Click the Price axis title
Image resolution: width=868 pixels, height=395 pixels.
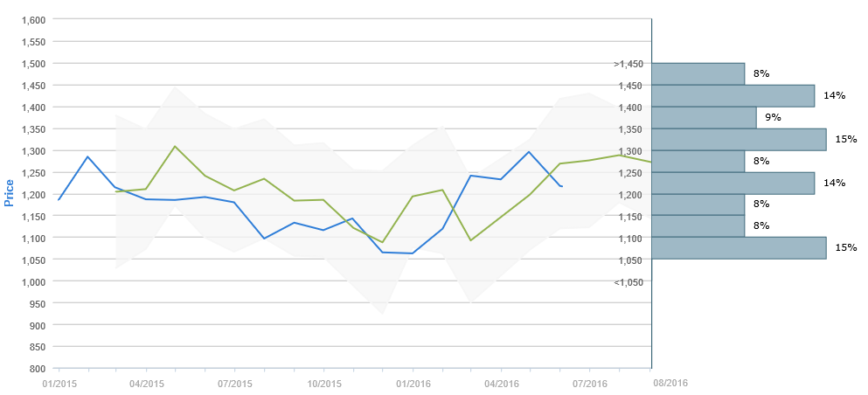10,193
